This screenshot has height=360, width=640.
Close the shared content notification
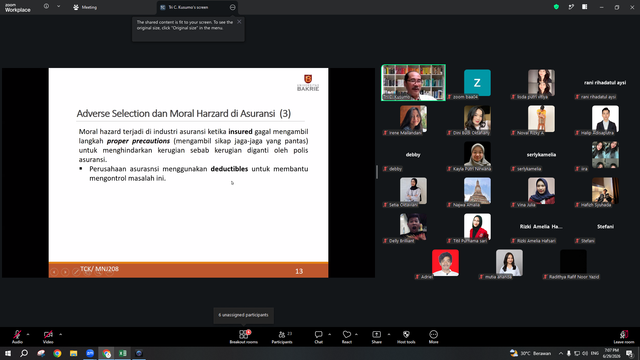(239, 22)
